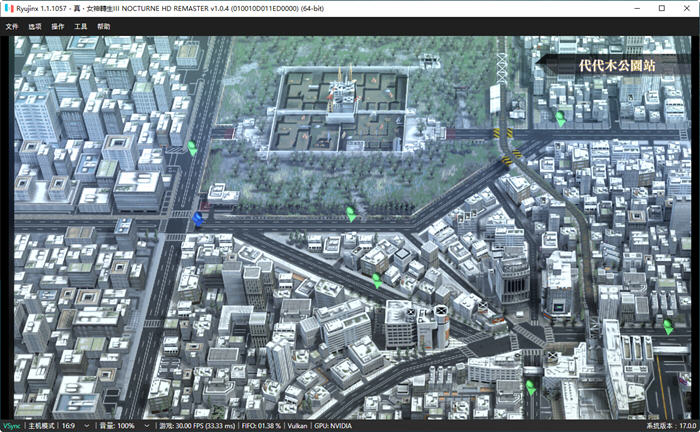This screenshot has height=432, width=700.
Task: Close the Ryujinx window
Action: (687, 8)
